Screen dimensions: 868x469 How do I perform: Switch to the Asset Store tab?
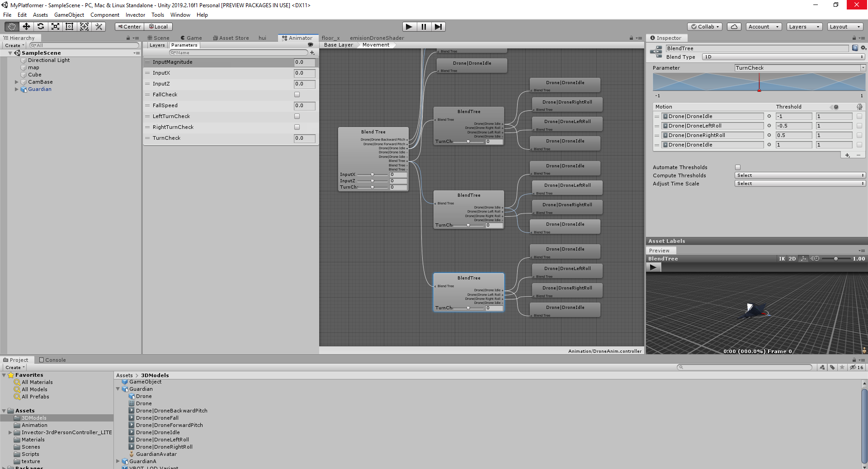click(231, 38)
